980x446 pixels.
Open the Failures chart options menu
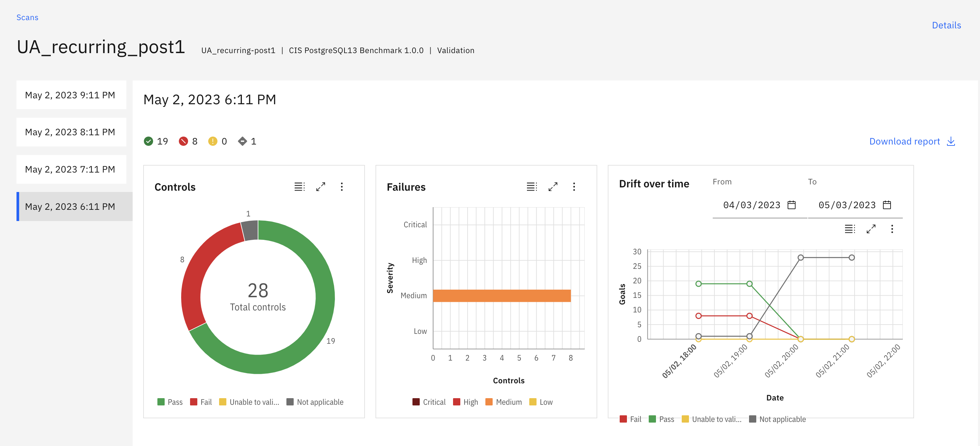pyautogui.click(x=574, y=187)
